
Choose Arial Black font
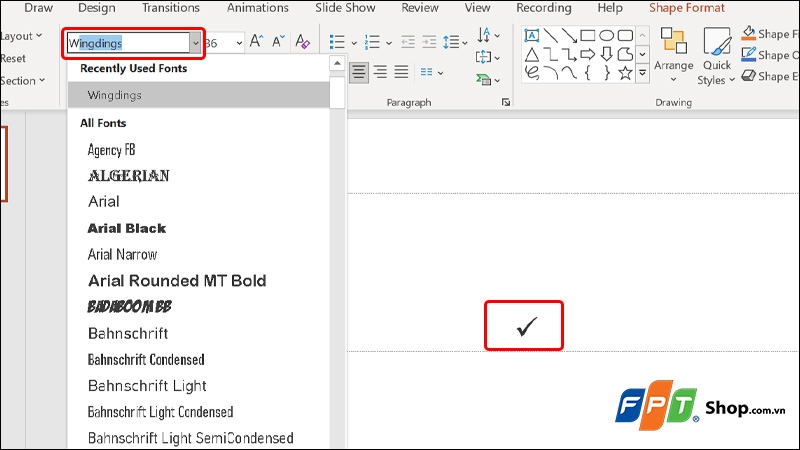click(x=127, y=228)
